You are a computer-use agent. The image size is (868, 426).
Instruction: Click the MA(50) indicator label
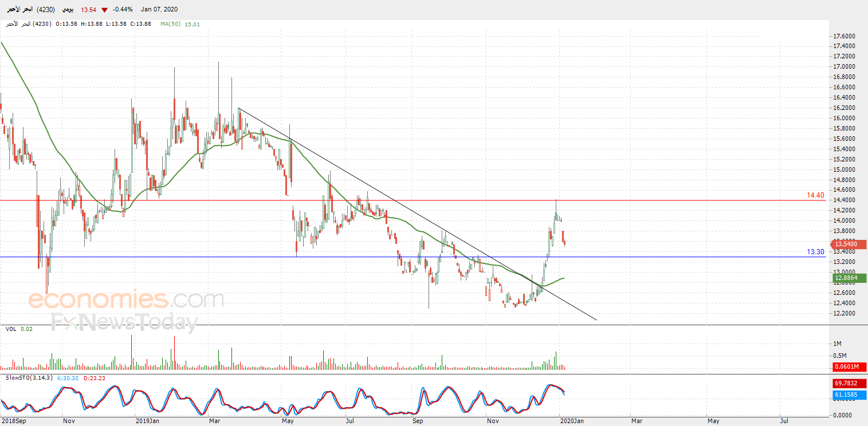(x=170, y=24)
